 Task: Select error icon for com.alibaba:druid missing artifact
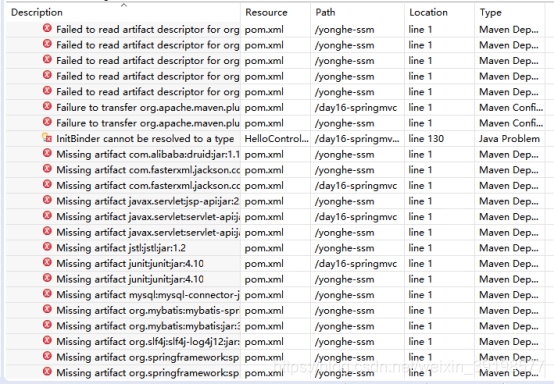click(47, 153)
